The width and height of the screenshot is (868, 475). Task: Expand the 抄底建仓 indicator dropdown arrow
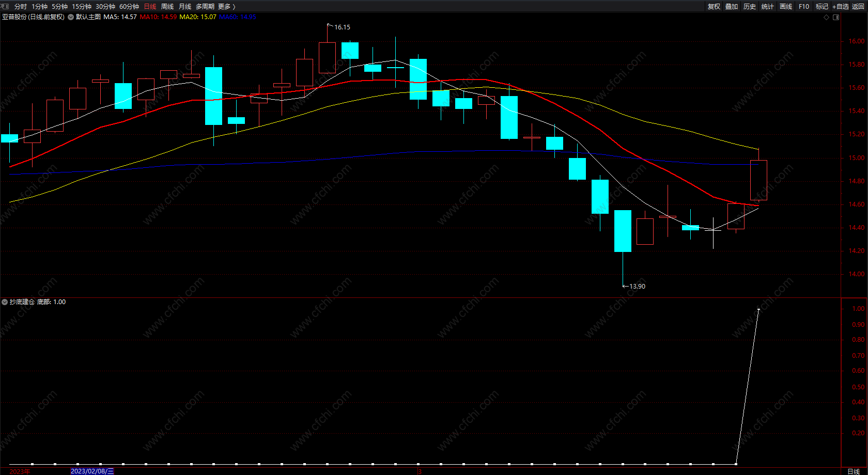coord(5,302)
